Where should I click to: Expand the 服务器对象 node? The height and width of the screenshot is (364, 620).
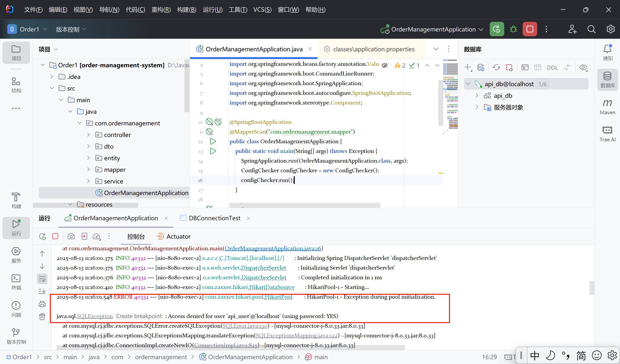[477, 107]
